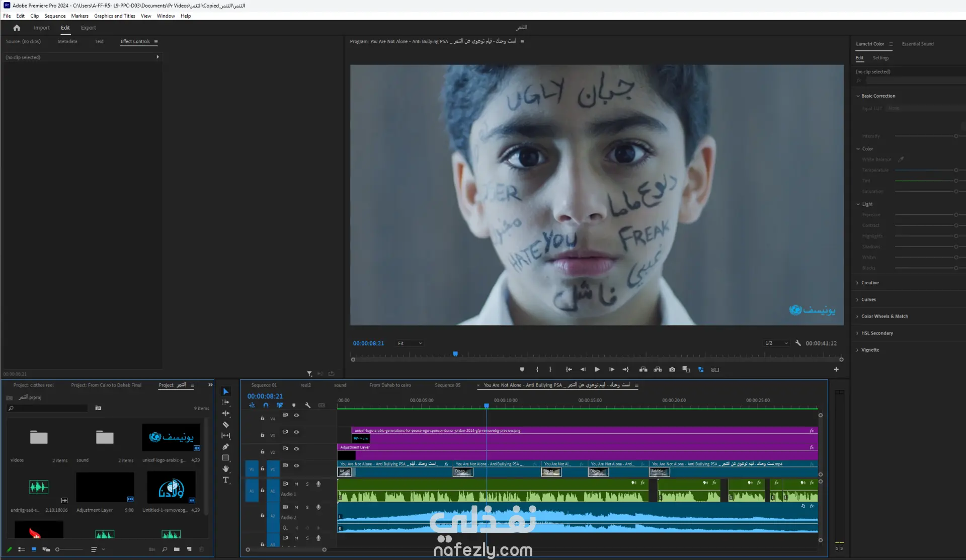Switch Project panel to list view

click(22, 549)
